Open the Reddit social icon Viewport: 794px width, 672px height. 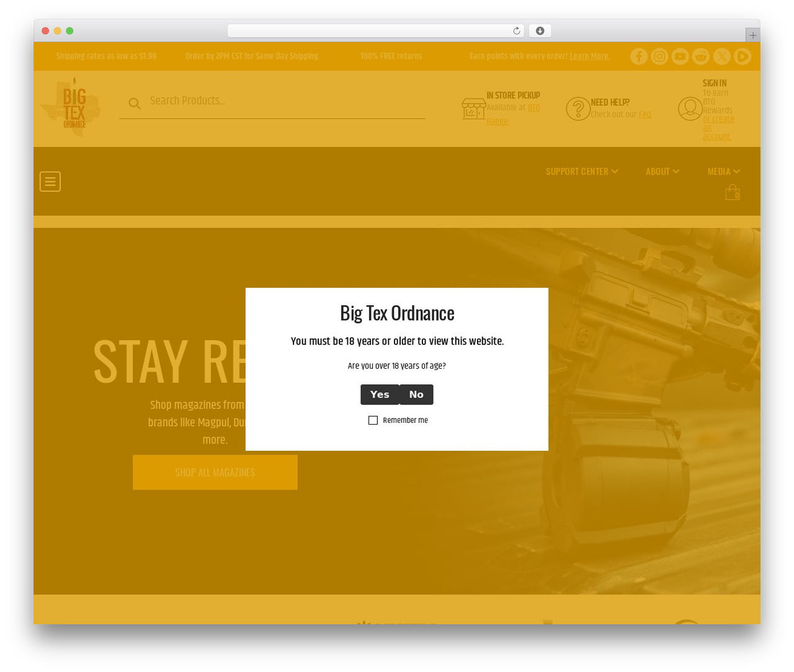click(701, 56)
